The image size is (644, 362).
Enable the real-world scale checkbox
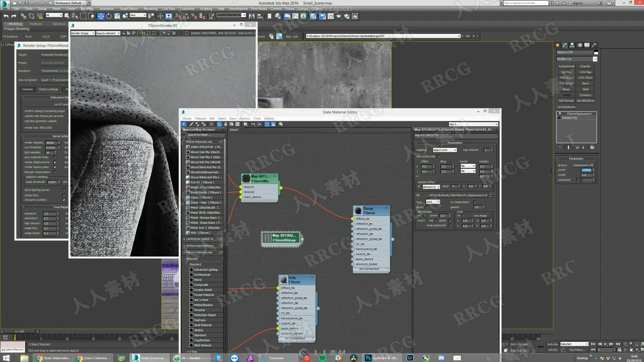(438, 156)
